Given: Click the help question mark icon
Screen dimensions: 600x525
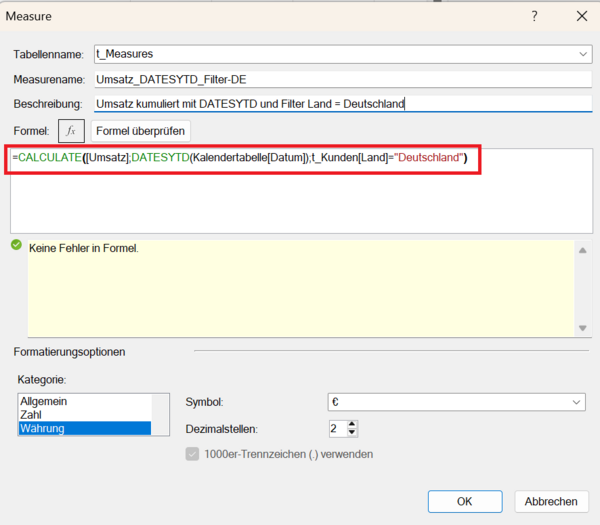Looking at the screenshot, I should coord(534,16).
